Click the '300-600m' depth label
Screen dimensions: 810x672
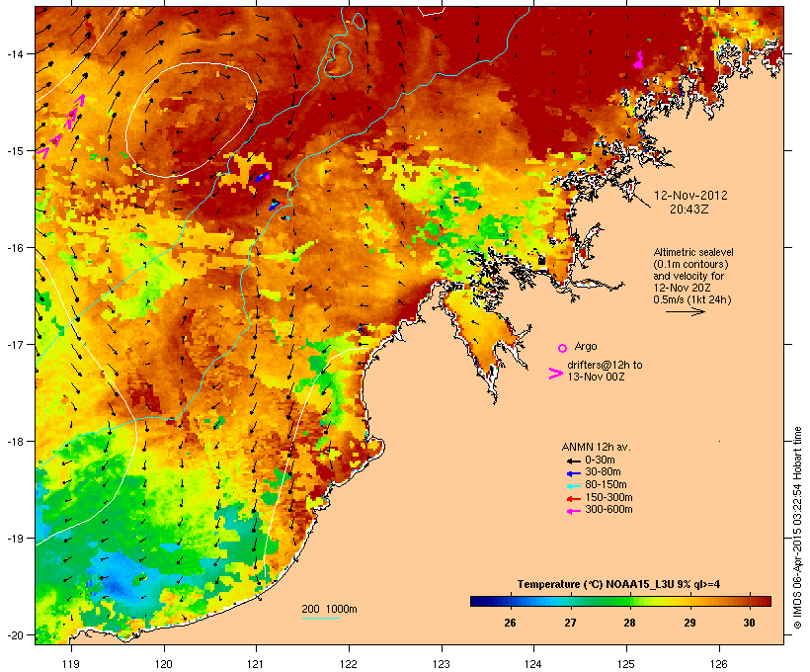[608, 510]
